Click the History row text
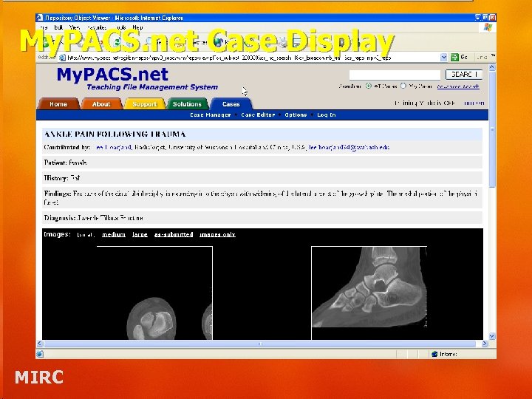The height and width of the screenshot is (399, 532). point(62,178)
